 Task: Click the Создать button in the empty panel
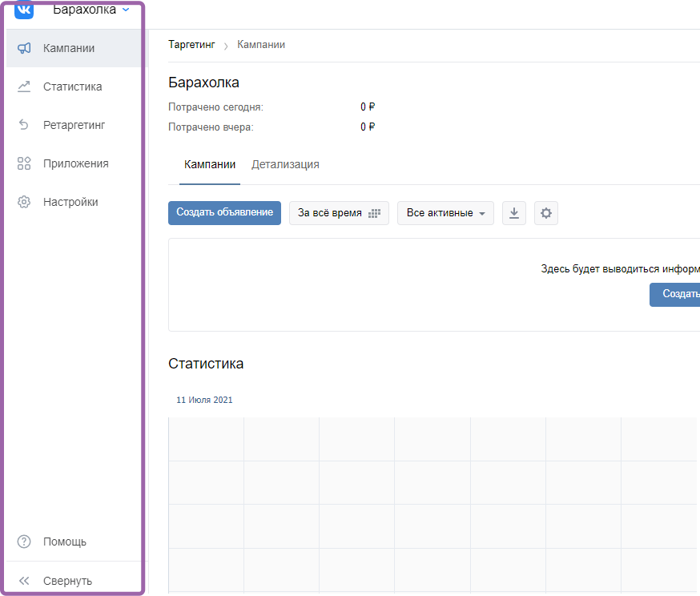(674, 294)
